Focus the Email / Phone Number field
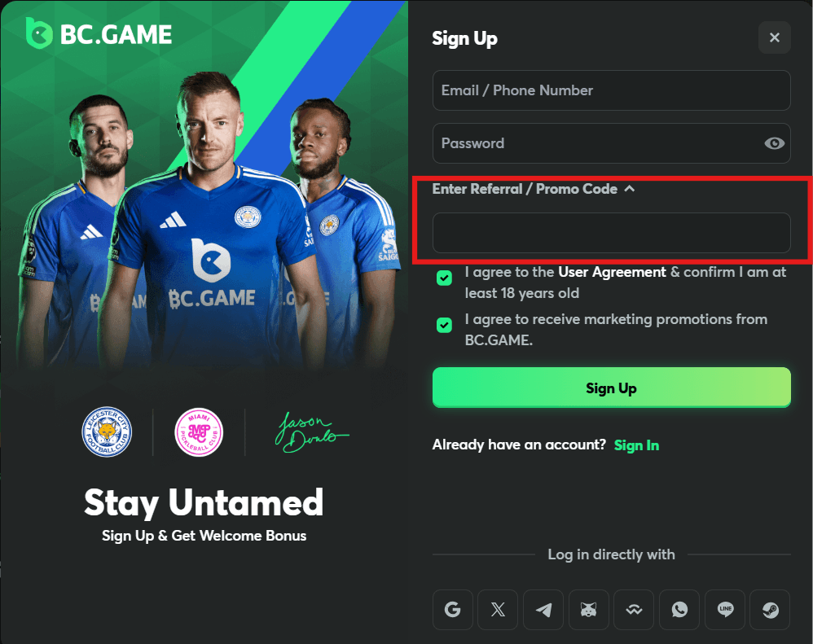This screenshot has width=813, height=644. pyautogui.click(x=611, y=90)
